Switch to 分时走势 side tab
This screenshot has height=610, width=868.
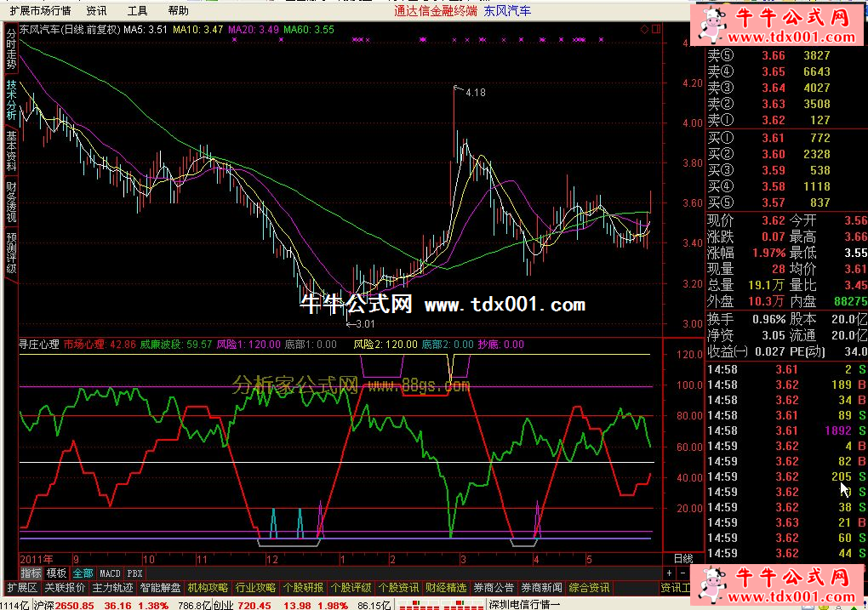click(11, 49)
